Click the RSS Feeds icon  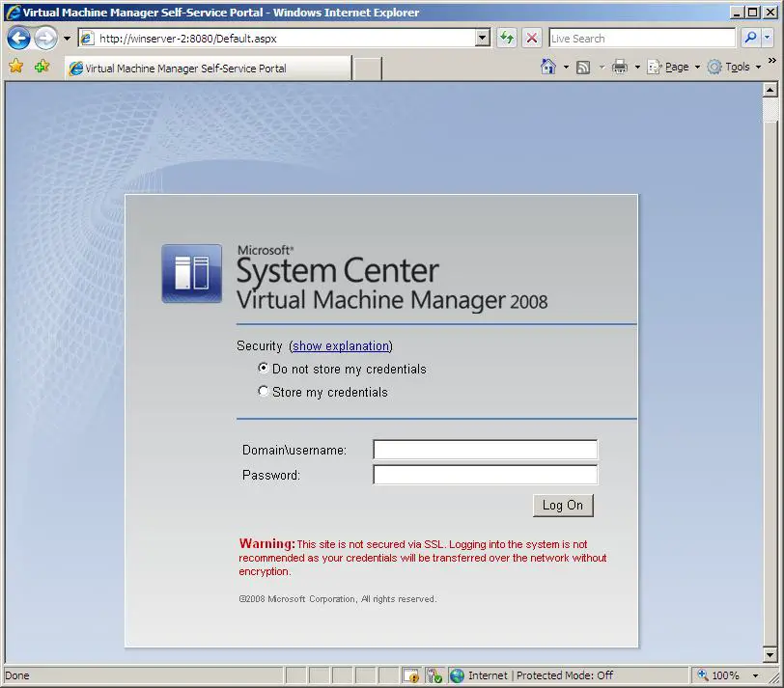pyautogui.click(x=583, y=67)
